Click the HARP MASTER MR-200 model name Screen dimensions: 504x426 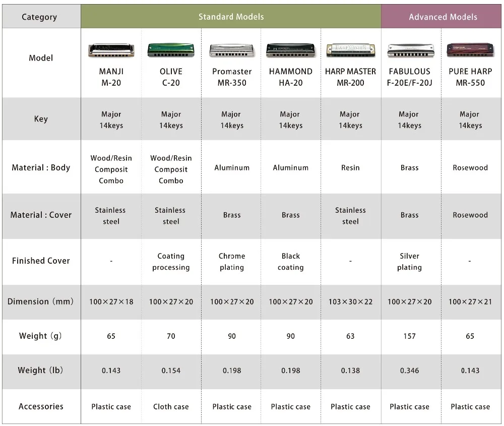350,77
